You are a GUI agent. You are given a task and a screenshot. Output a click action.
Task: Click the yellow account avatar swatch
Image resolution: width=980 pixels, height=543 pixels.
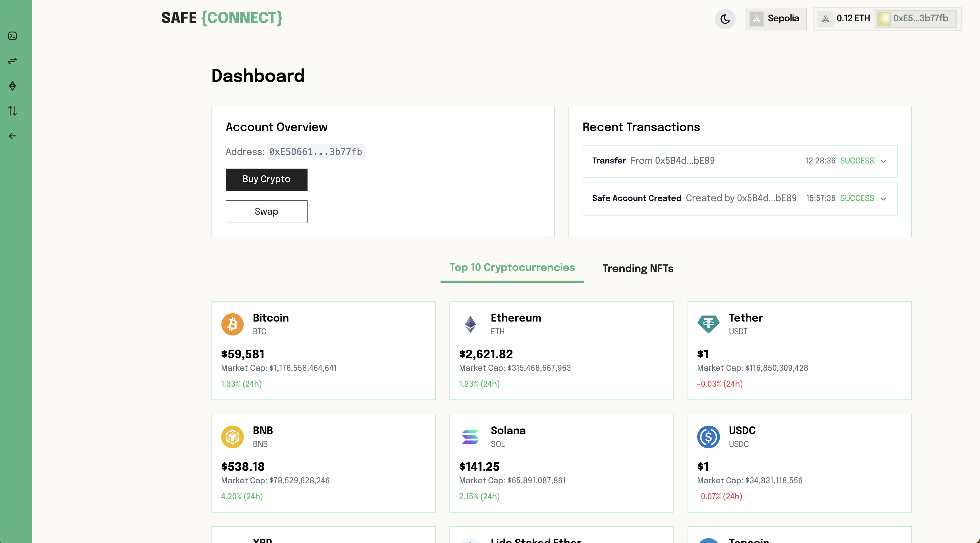coord(884,19)
